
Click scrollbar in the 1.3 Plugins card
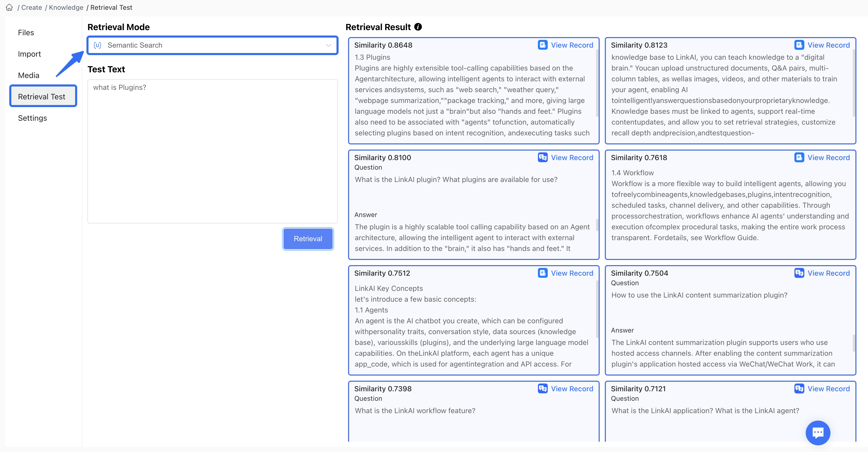click(x=597, y=83)
